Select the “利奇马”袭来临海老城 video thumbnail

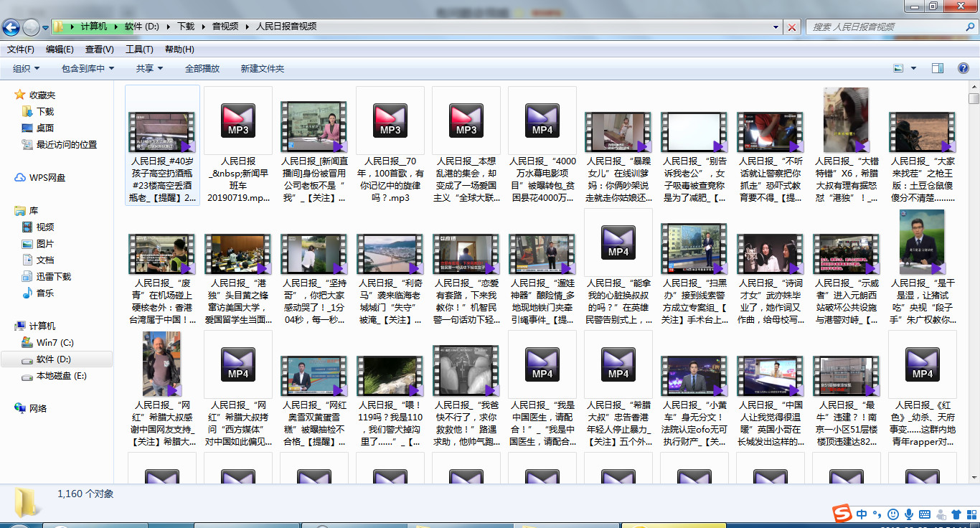point(390,254)
